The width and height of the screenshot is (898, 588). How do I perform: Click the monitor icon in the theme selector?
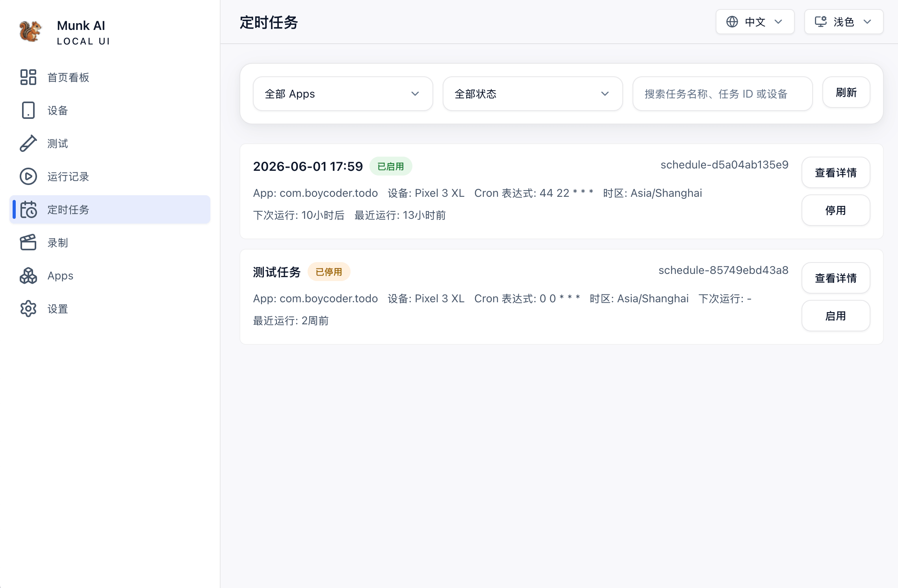(821, 22)
